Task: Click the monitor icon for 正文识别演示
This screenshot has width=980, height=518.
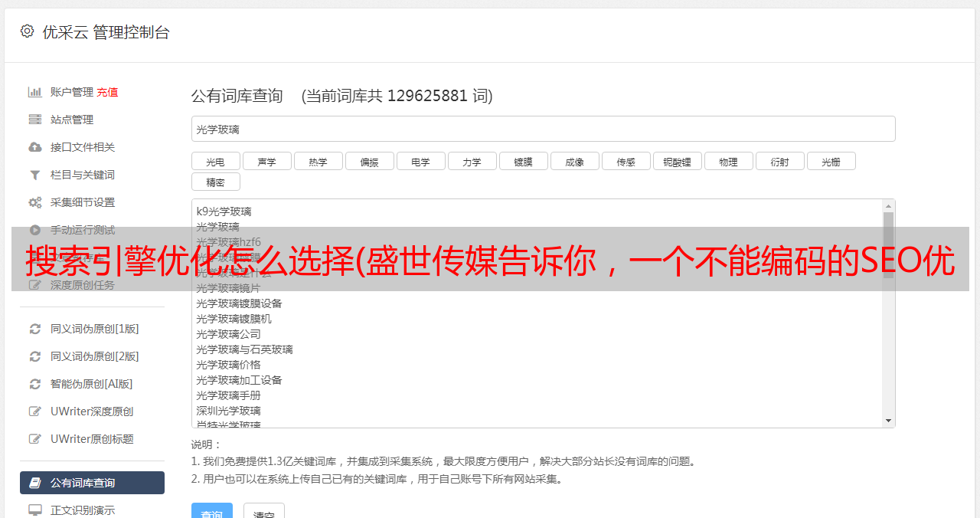Action: click(x=35, y=510)
